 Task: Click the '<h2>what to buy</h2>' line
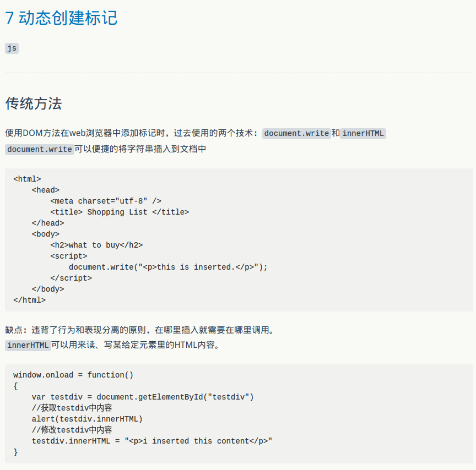coord(96,245)
